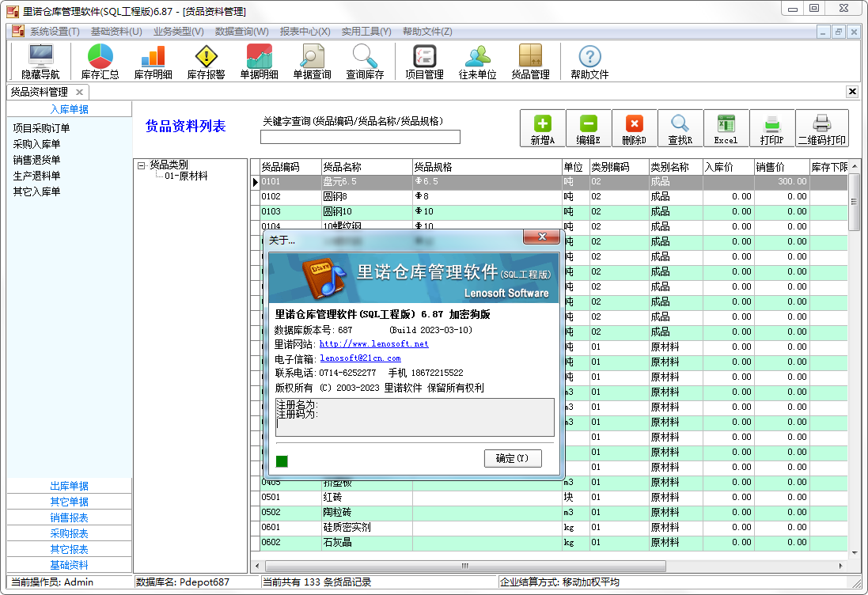Click 查找R search button
868x595 pixels.
pos(680,128)
